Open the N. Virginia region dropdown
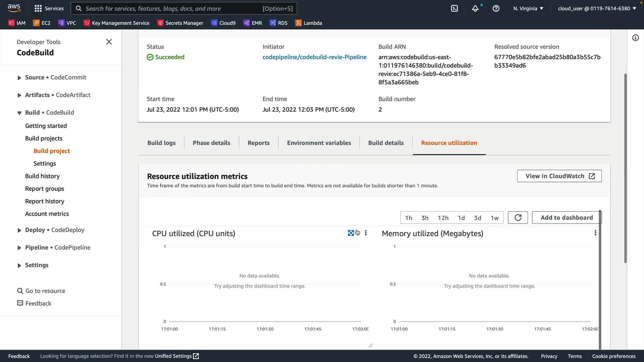644x362 pixels. point(528,8)
